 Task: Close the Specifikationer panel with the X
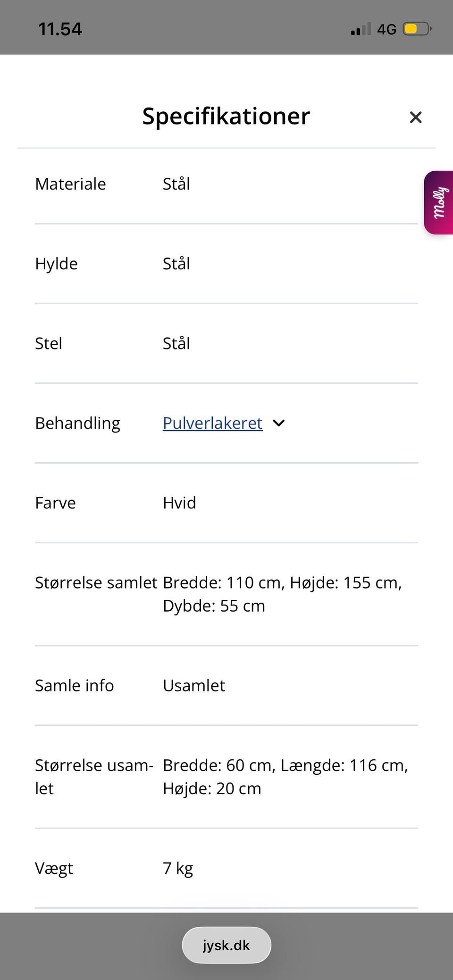415,117
